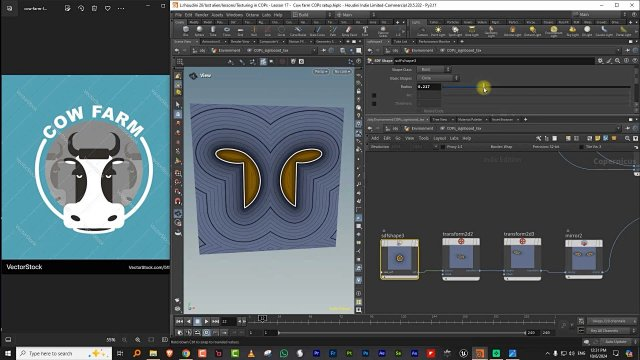Image resolution: width=640 pixels, height=360 pixels.
Task: Open Main radial menu dropdown
Action: click(x=357, y=15)
